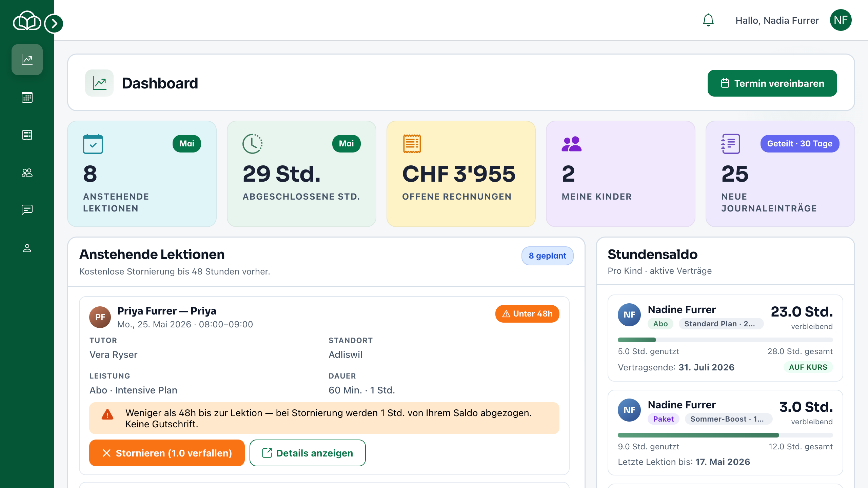Click the 5.0 of 28.0 Std. progress bar
868x488 pixels.
(x=725, y=340)
